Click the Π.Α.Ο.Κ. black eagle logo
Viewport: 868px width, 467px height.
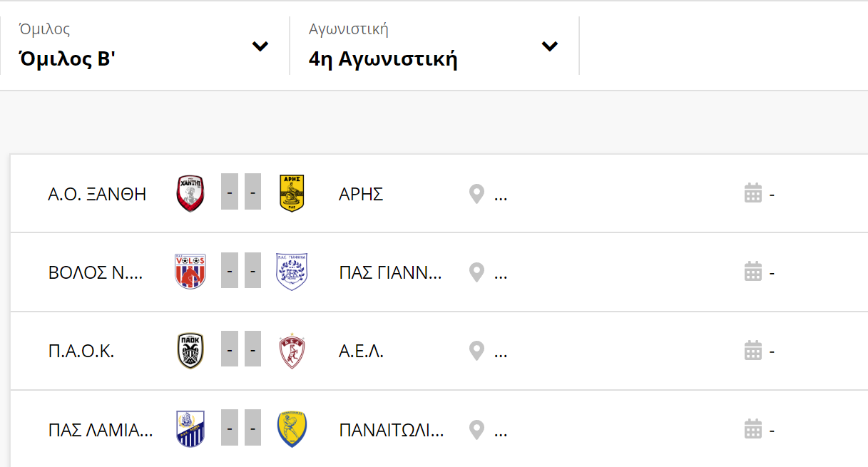[190, 351]
